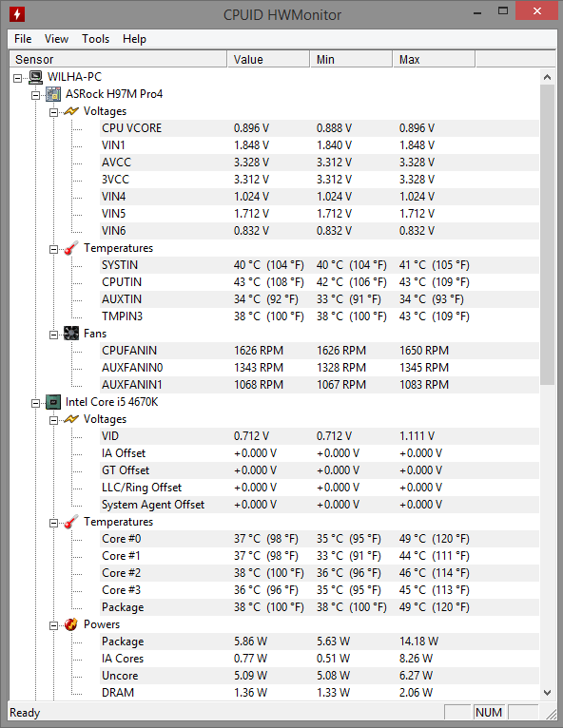Click the Intel Core i5 chip icon
This screenshot has height=728, width=563.
coord(53,402)
